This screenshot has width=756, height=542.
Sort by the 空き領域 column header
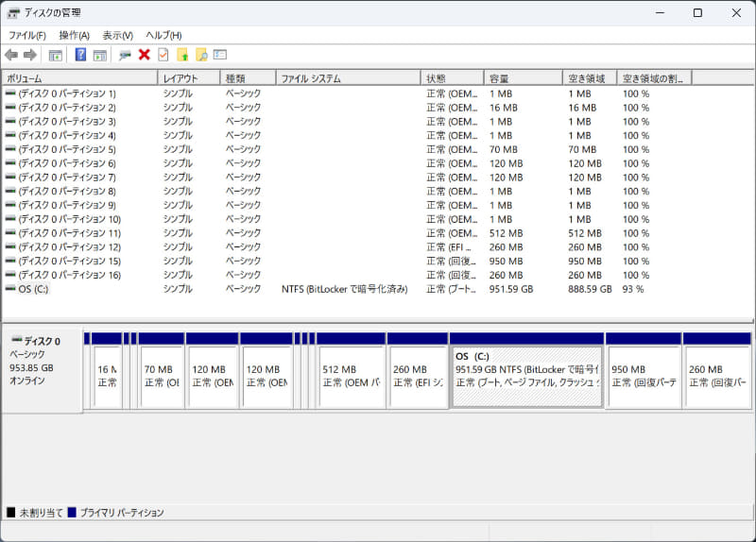[590, 78]
